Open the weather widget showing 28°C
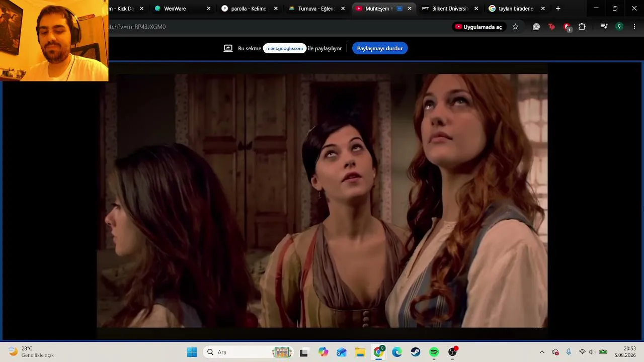The width and height of the screenshot is (644, 362). tap(31, 352)
